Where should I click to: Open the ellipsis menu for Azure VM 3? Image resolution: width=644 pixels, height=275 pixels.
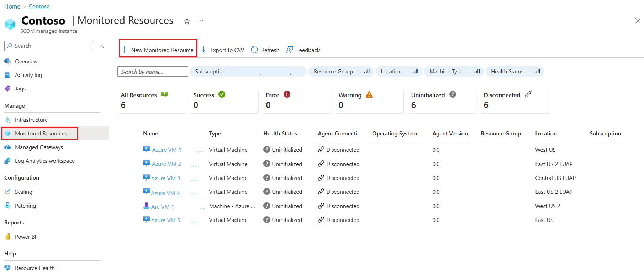pos(194,180)
